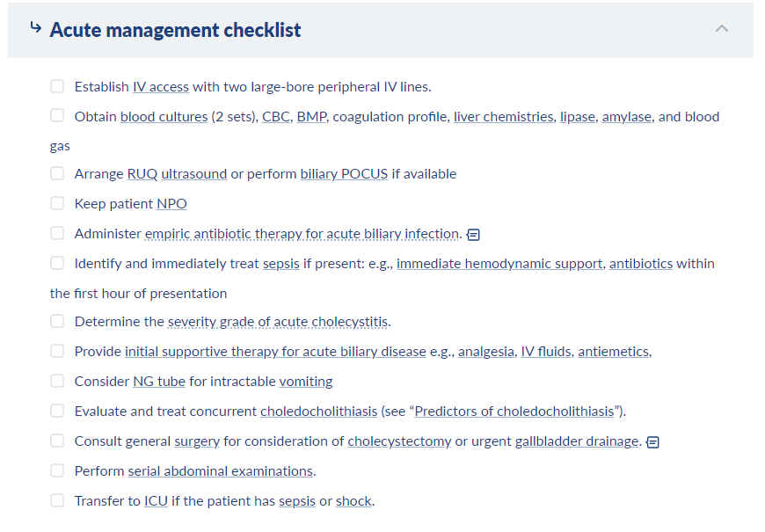Open the blood cultures link
Screen dimensions: 765x532
point(164,117)
